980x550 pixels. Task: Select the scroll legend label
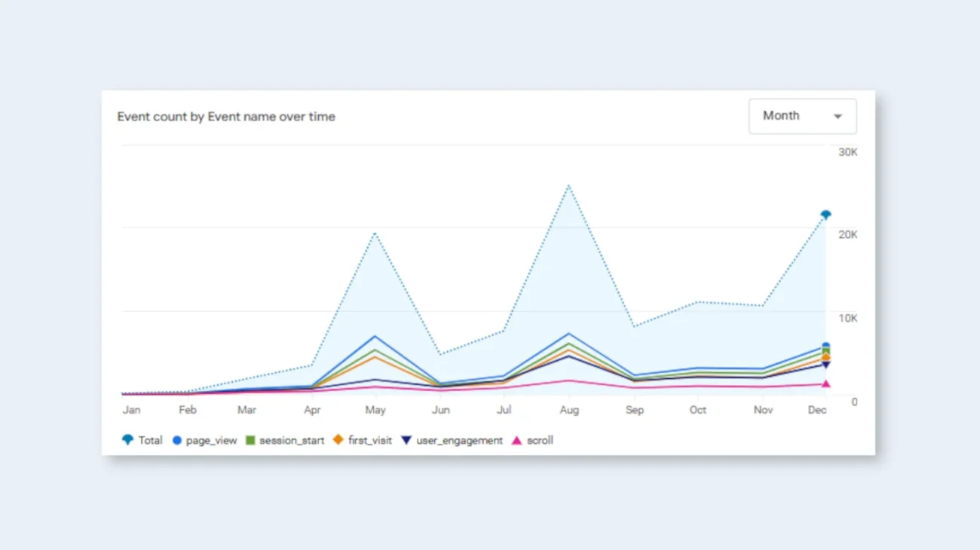[540, 440]
